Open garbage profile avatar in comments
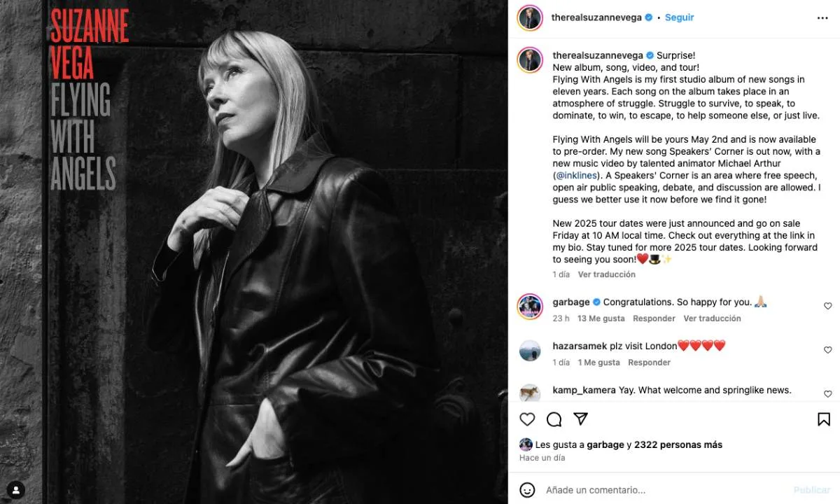This screenshot has width=840, height=504. 530,307
